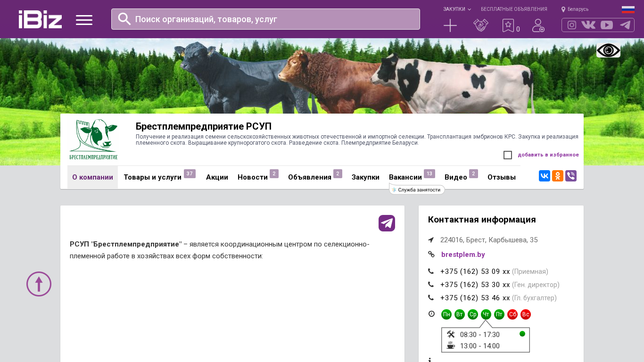Click the working hours 08:30 - 17:30
The width and height of the screenshot is (644, 362).
click(480, 335)
